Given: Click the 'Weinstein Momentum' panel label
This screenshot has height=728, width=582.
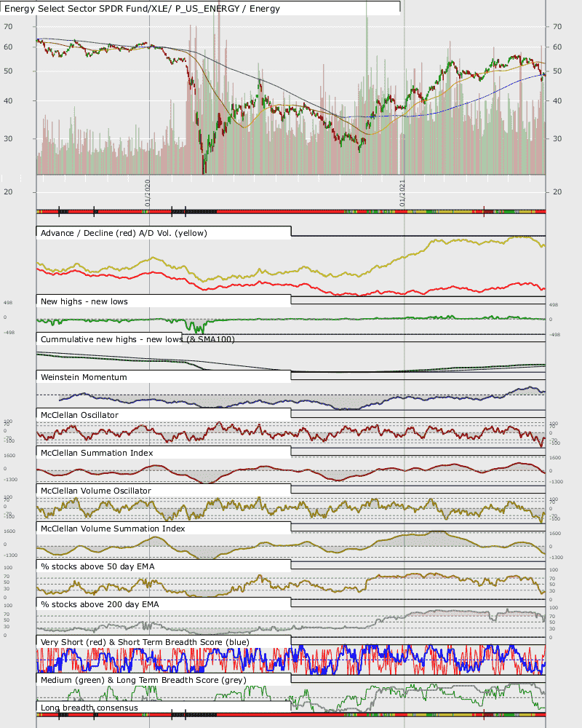Looking at the screenshot, I should pos(84,377).
